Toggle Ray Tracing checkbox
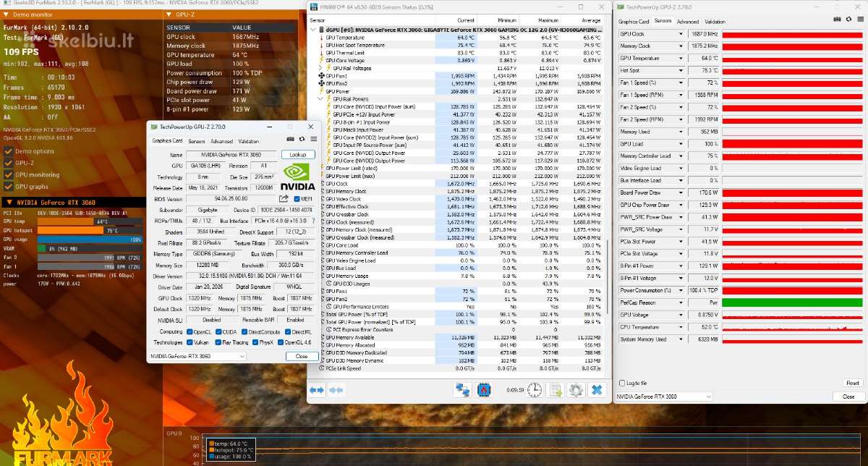Viewport: 868px width, 466px height. (x=218, y=343)
